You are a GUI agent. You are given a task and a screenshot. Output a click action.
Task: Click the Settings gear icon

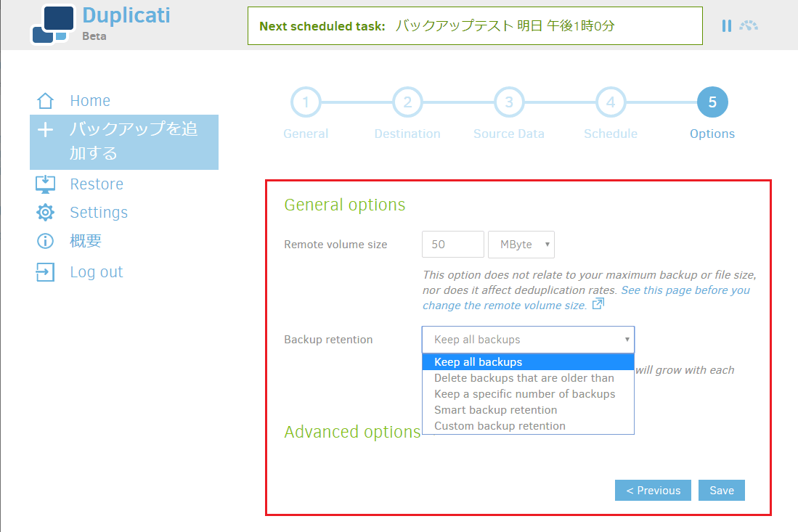click(x=45, y=212)
